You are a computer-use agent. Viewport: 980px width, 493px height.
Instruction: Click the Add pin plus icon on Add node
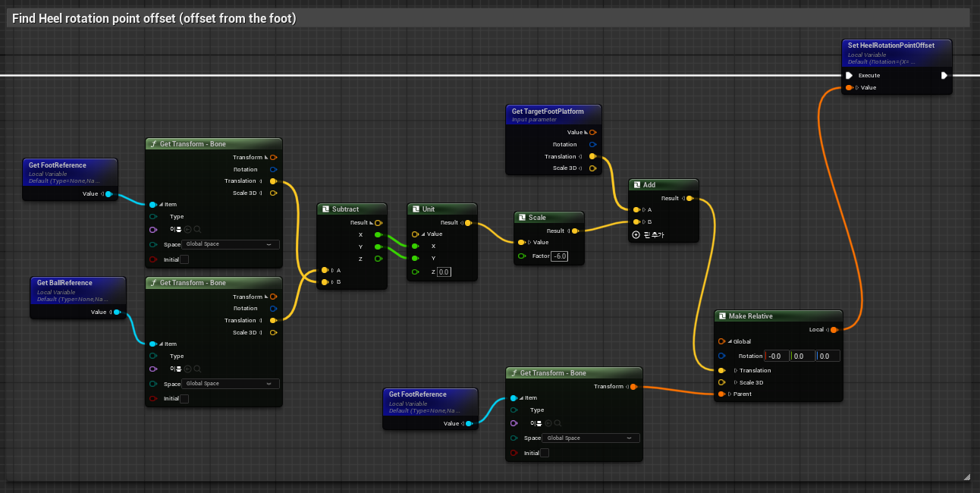pyautogui.click(x=636, y=235)
